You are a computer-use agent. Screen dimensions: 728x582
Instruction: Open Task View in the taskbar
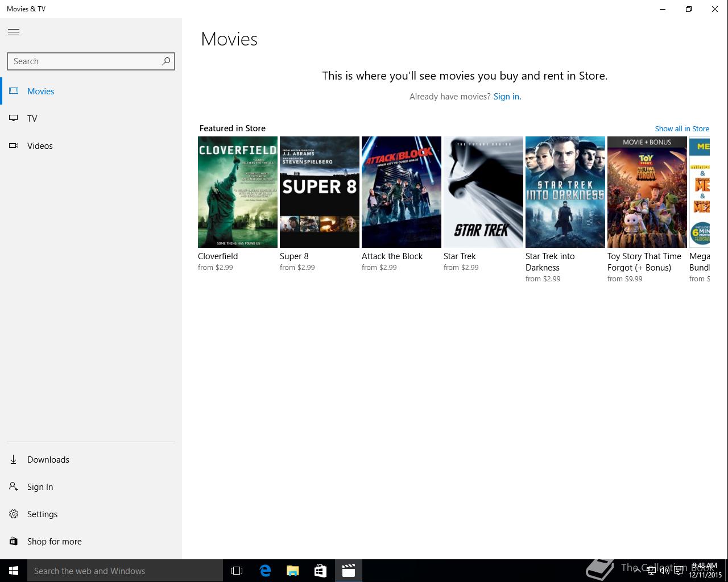coord(237,571)
